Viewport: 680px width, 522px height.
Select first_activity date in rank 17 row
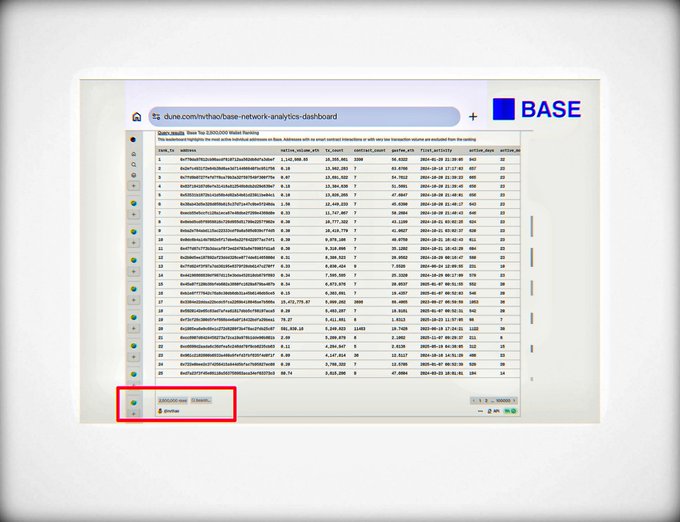[441, 302]
